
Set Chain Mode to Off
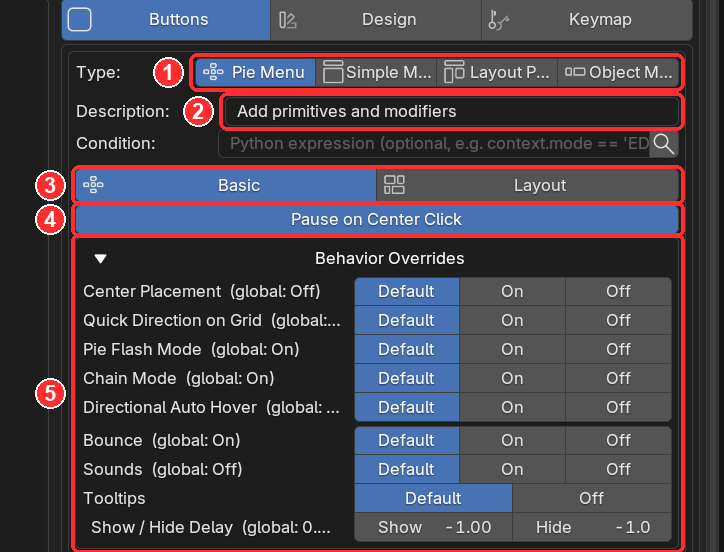pyautogui.click(x=618, y=378)
